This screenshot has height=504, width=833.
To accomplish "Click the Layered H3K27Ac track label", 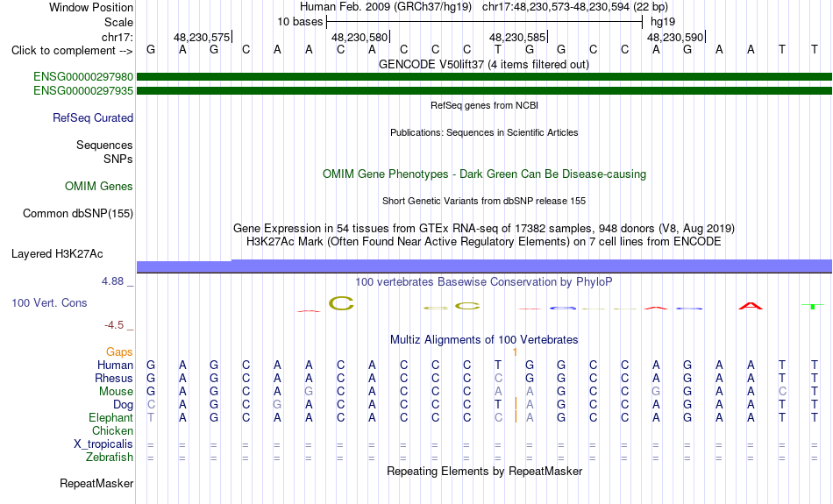I will point(57,254).
